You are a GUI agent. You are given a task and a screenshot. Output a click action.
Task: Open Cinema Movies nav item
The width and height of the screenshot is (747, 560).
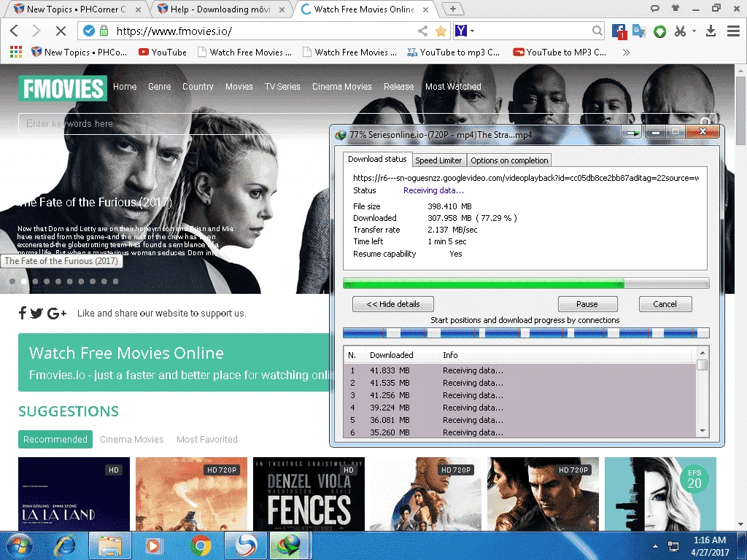341,87
